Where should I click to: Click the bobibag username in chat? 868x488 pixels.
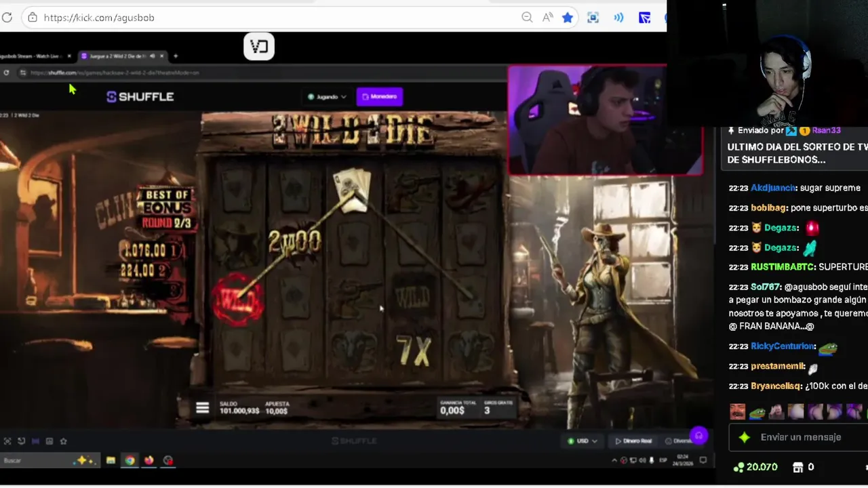coord(769,207)
